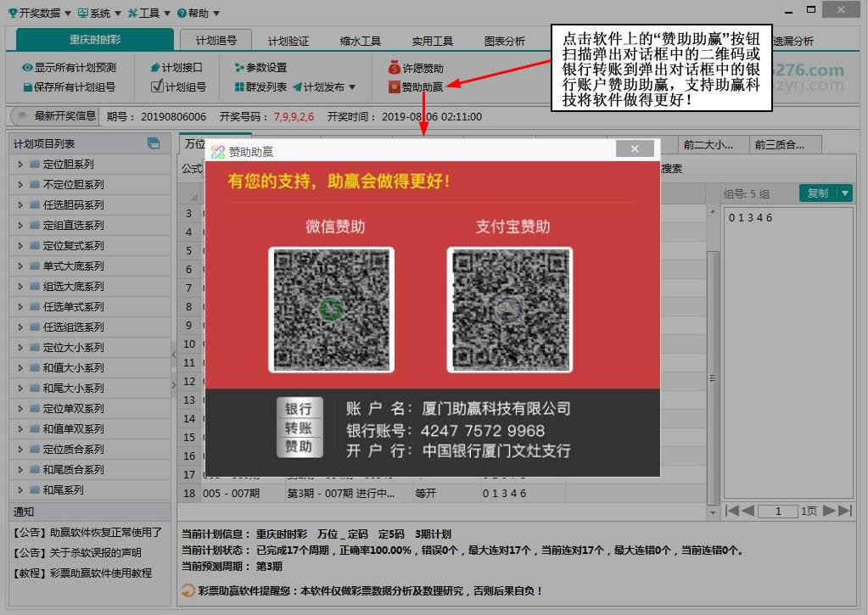Screen dimensions: 868x615
Task: Click the 银行转账赞助 badge
Action: point(300,427)
